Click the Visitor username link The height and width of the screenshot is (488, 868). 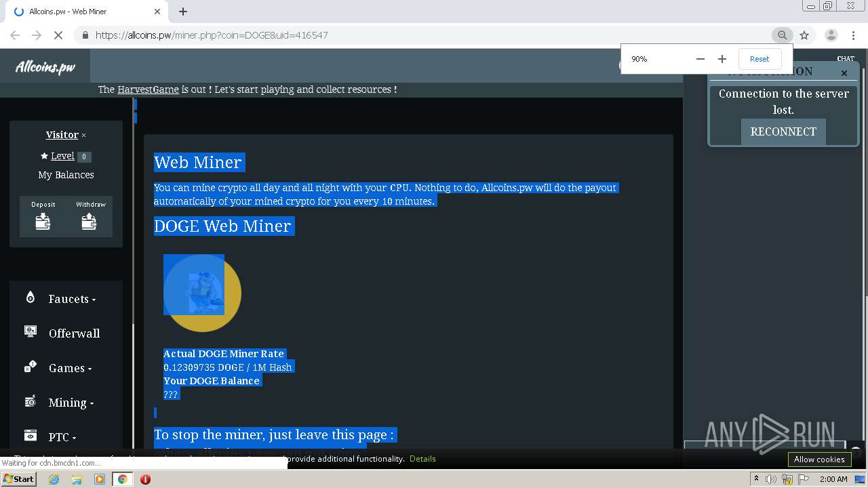(x=62, y=135)
